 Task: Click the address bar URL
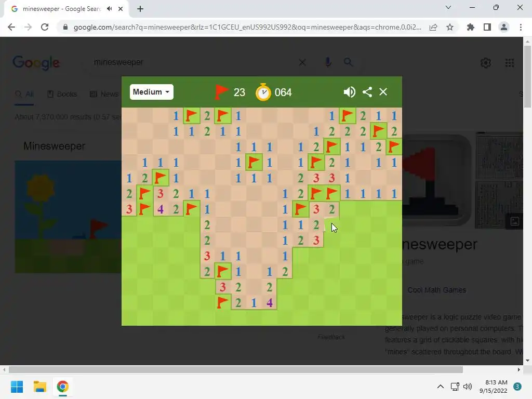pos(247,27)
